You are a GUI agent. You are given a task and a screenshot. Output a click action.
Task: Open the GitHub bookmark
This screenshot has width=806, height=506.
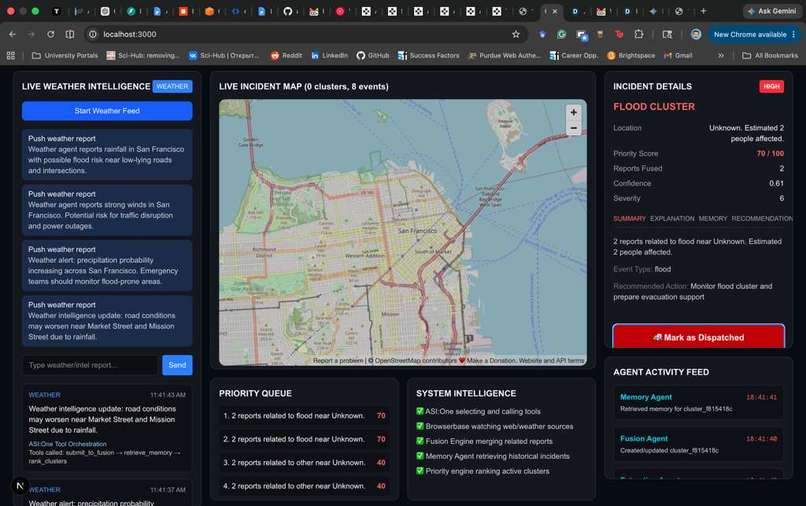[x=373, y=56]
